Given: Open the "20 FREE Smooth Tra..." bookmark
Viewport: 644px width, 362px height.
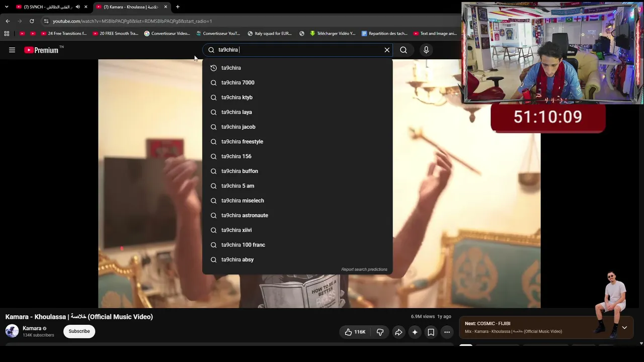Looking at the screenshot, I should click(116, 34).
